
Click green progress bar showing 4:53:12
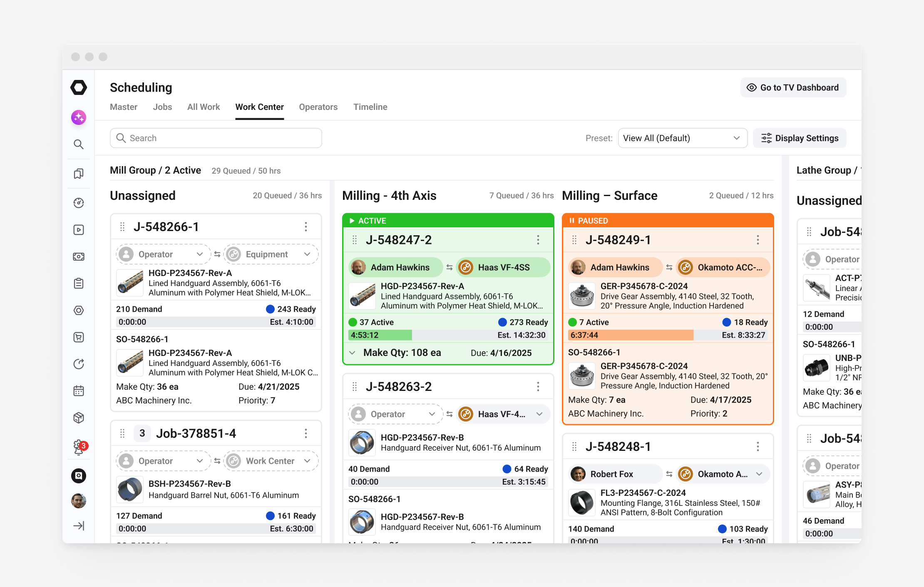[x=380, y=335]
